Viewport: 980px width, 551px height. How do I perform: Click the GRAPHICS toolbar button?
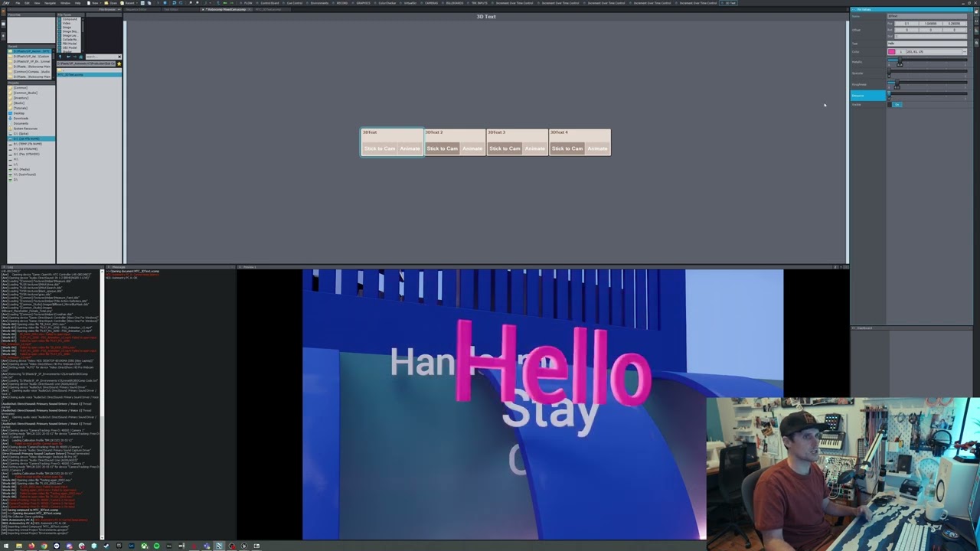coord(362,3)
